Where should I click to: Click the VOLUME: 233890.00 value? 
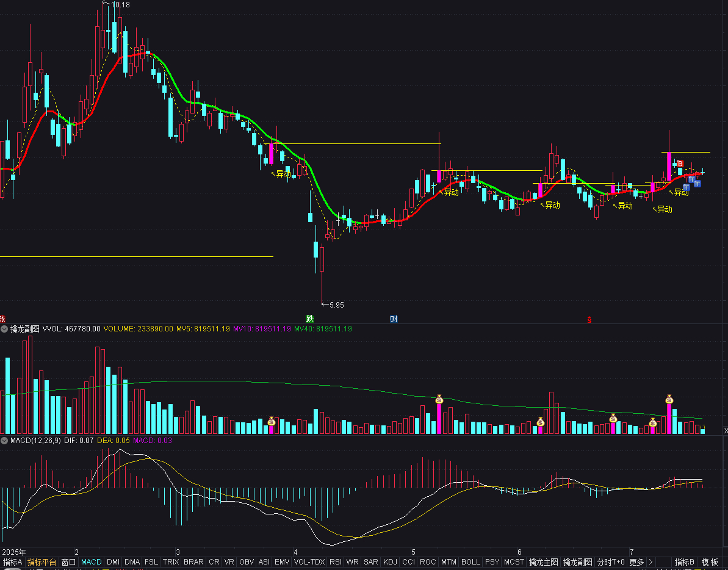pyautogui.click(x=139, y=329)
